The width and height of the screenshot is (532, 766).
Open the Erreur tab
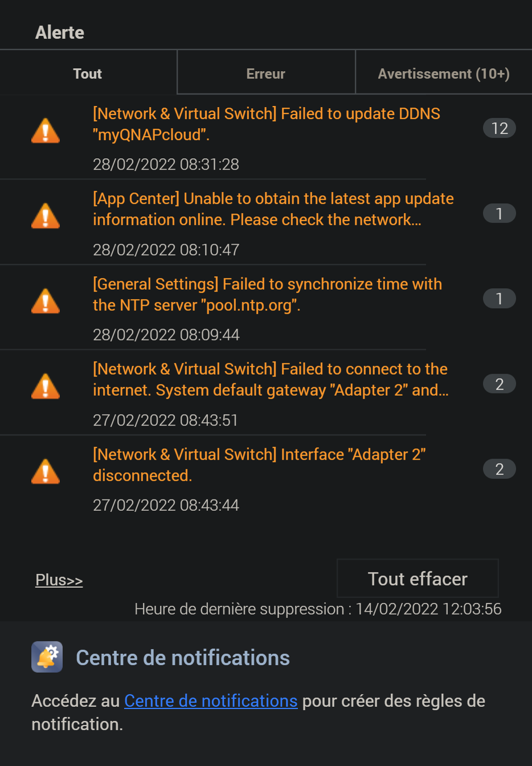click(265, 73)
